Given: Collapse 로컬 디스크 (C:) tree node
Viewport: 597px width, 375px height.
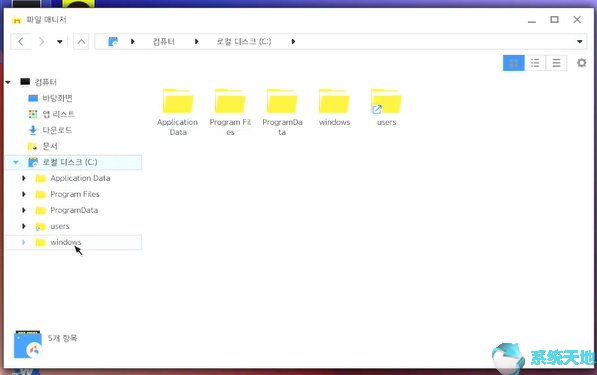Looking at the screenshot, I should pyautogui.click(x=16, y=162).
